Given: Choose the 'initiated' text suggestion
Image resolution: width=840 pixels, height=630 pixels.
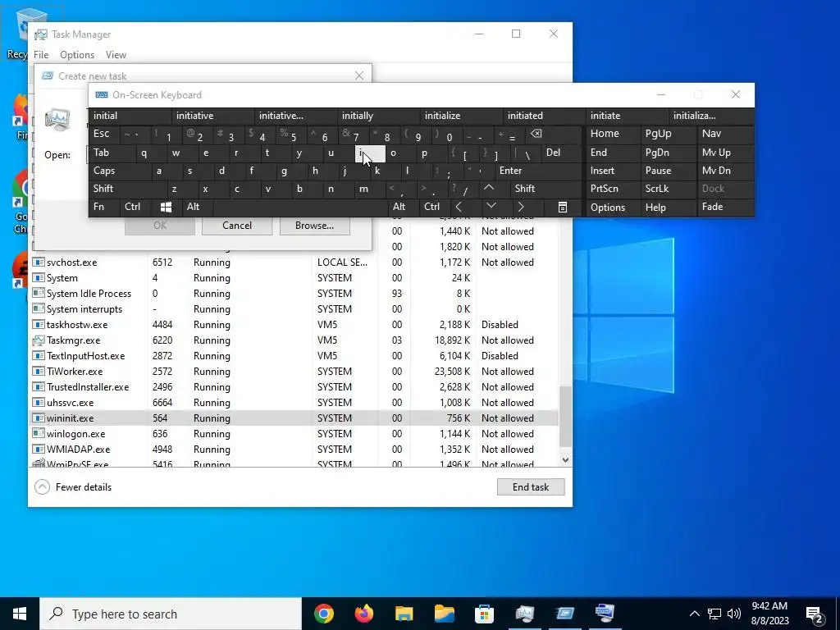Looking at the screenshot, I should click(545, 116).
